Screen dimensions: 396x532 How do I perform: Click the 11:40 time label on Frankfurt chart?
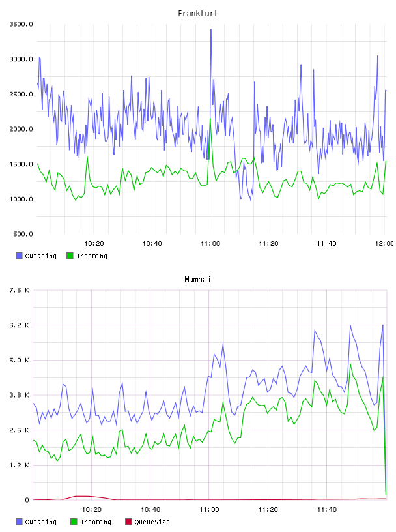[326, 243]
